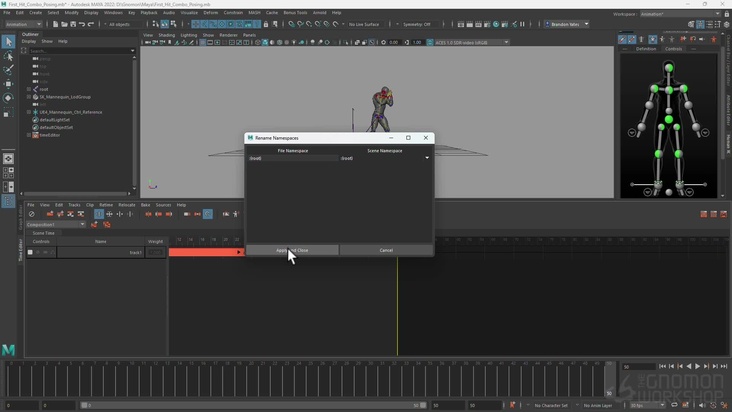The image size is (732, 412).
Task: Open the Shading menu in viewport
Action: [x=167, y=35]
